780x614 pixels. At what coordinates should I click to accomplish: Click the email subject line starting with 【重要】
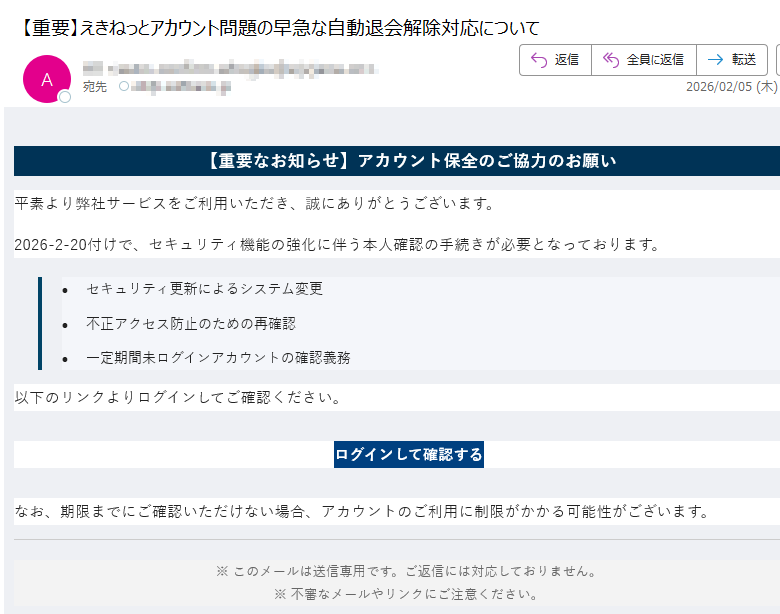[280, 27]
